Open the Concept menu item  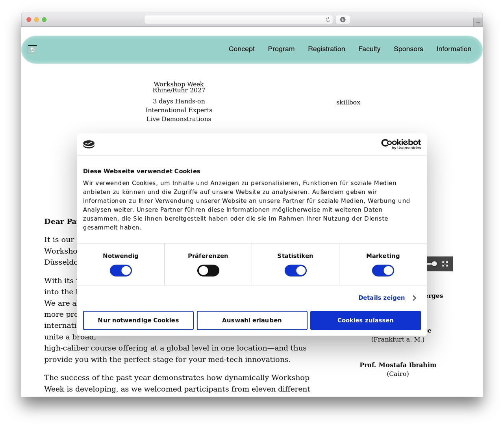tap(242, 49)
